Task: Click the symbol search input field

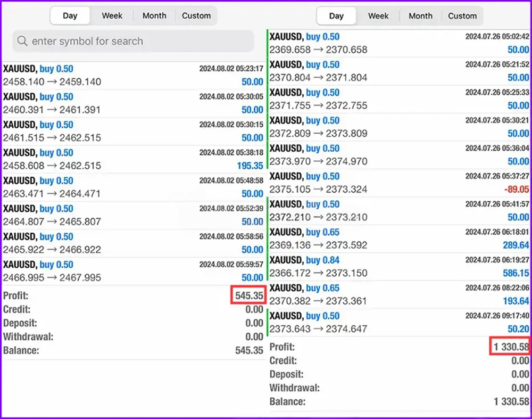Action: point(133,41)
